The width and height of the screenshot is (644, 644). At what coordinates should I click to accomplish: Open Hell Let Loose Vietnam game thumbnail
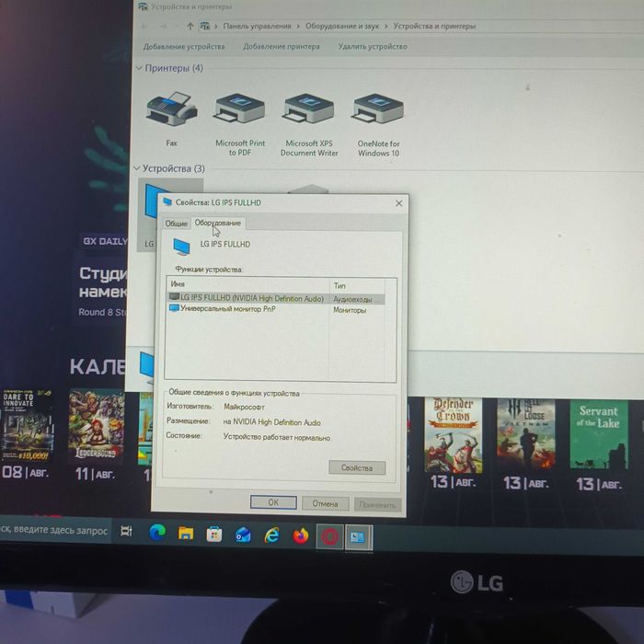(x=525, y=434)
